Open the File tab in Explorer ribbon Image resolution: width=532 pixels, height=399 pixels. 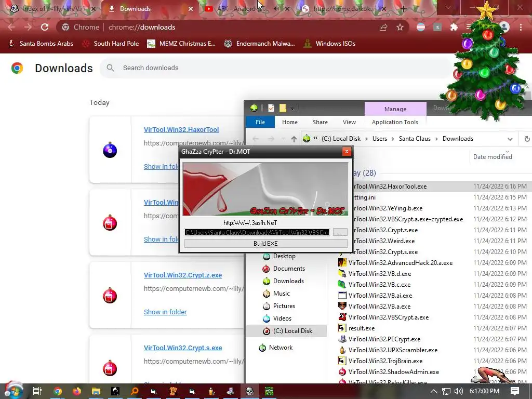(260, 122)
